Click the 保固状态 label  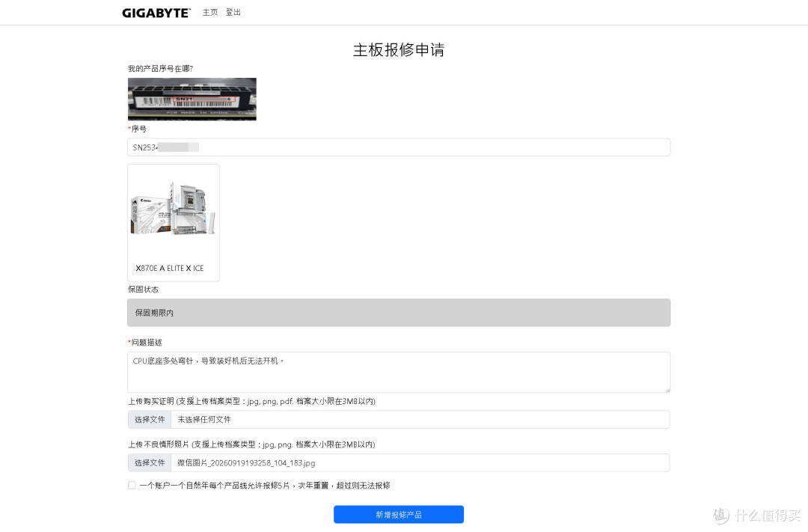click(x=143, y=290)
